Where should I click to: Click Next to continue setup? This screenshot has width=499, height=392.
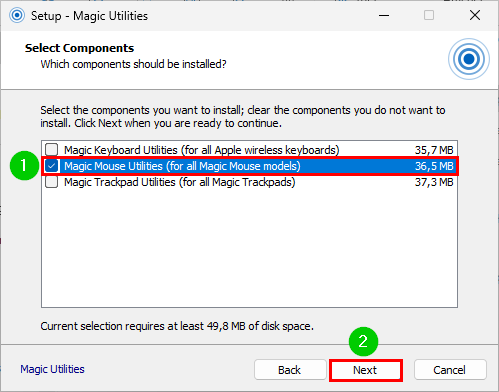coord(365,370)
